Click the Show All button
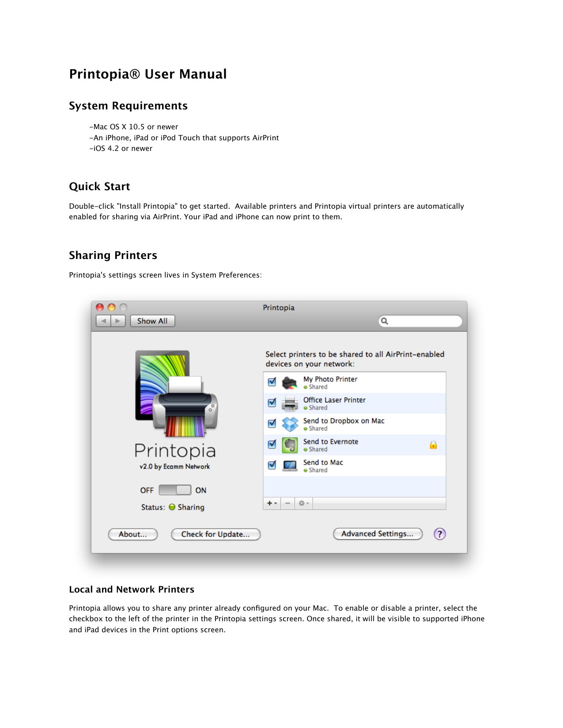563x728 pixels. tap(152, 321)
